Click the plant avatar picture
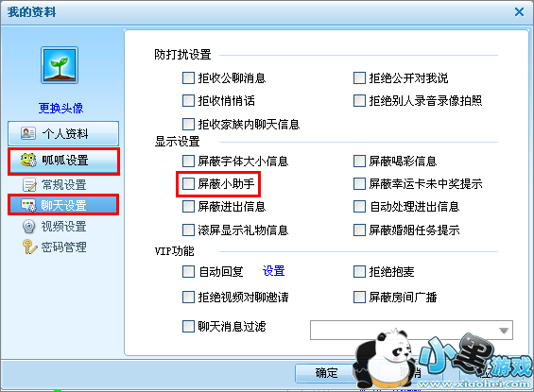Screen dimensions: 534x392 click(60, 65)
